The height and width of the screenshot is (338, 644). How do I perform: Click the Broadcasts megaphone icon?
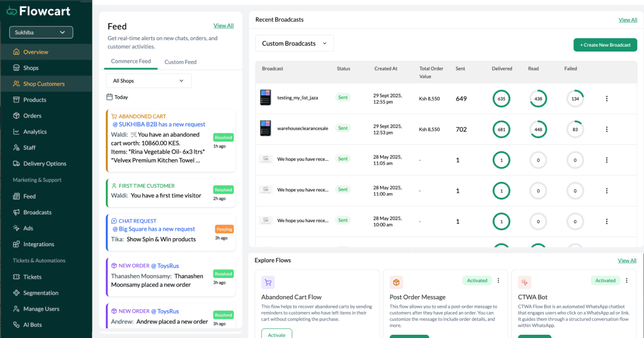pos(16,212)
